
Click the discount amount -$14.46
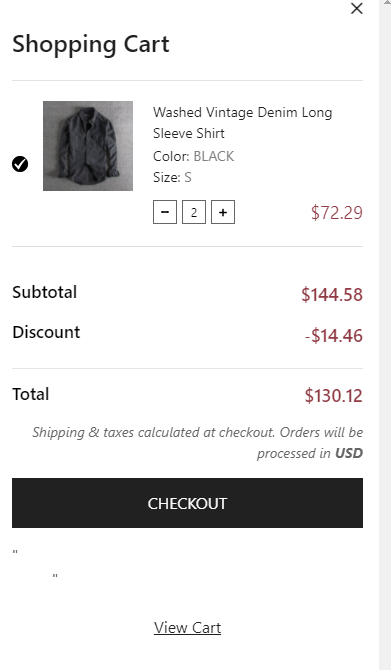click(334, 335)
